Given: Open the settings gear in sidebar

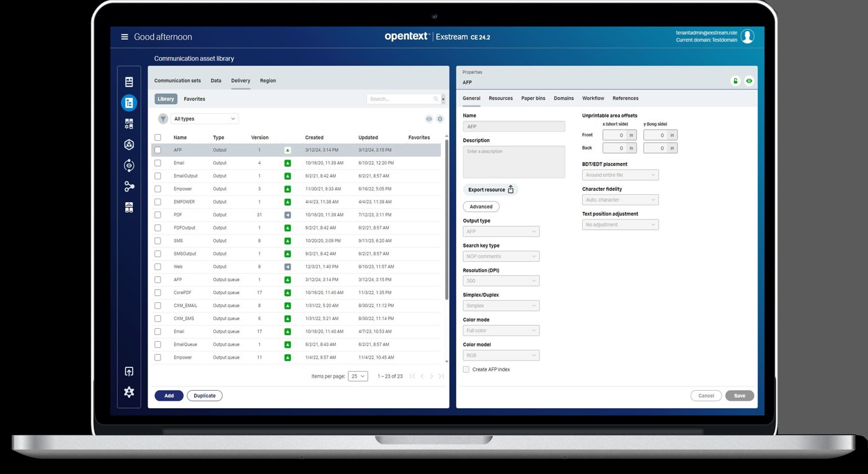Looking at the screenshot, I should [129, 392].
